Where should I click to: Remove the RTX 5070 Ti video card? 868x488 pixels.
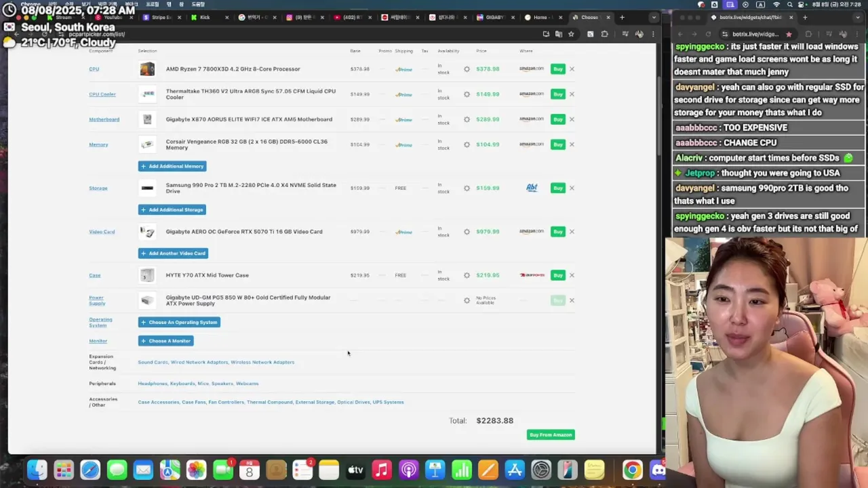(x=572, y=232)
